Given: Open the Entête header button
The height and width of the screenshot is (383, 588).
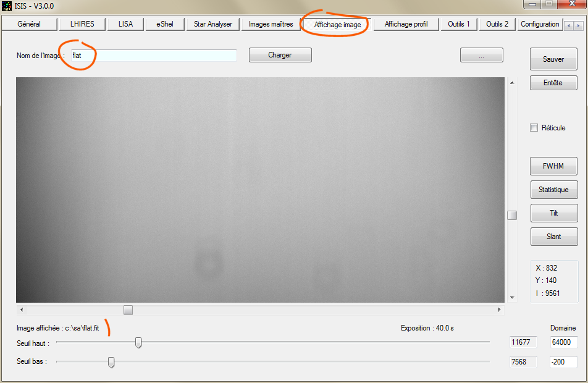Looking at the screenshot, I should [x=553, y=83].
